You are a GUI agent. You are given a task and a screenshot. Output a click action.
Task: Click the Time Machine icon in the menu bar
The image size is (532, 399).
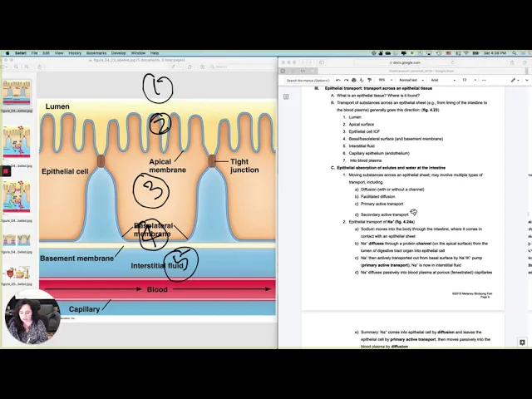pos(439,53)
